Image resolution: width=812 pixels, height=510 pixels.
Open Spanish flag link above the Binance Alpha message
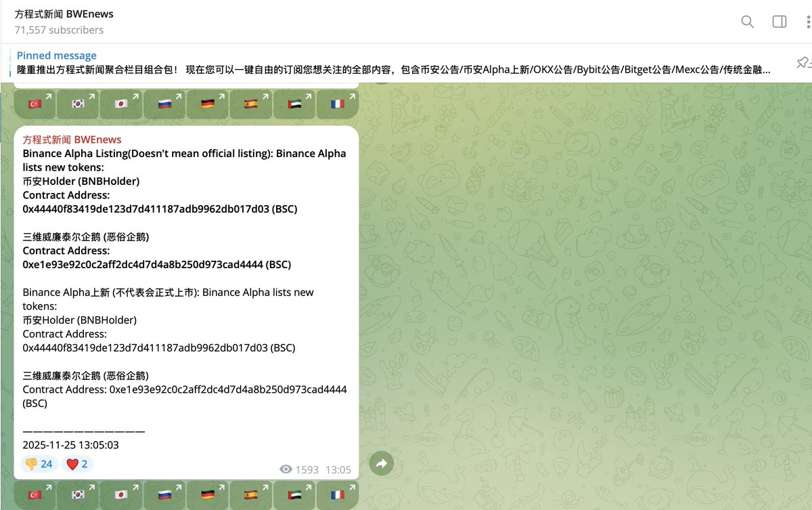[x=250, y=104]
